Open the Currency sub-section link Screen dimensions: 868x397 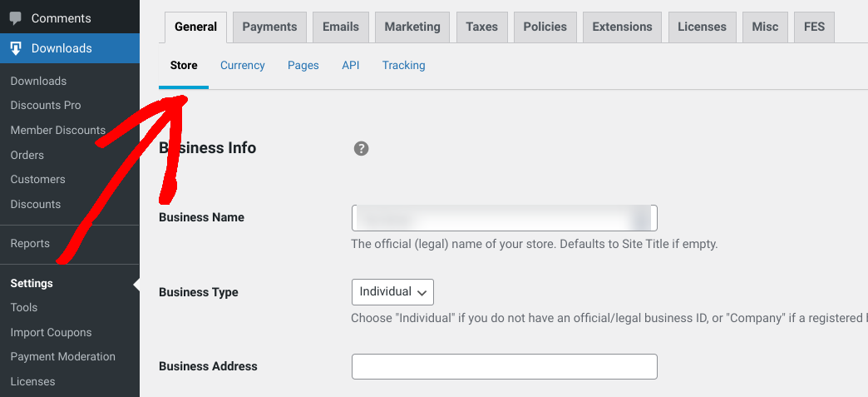(243, 65)
